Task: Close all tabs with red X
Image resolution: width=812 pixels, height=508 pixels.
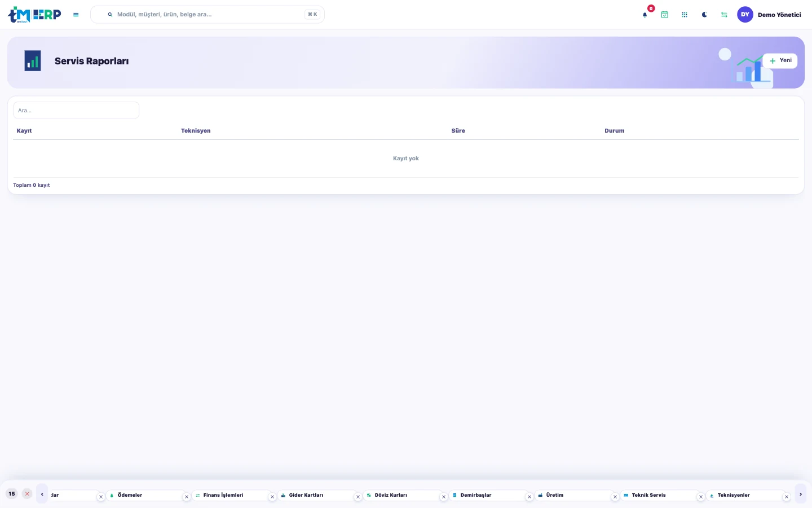Action: pos(27,494)
